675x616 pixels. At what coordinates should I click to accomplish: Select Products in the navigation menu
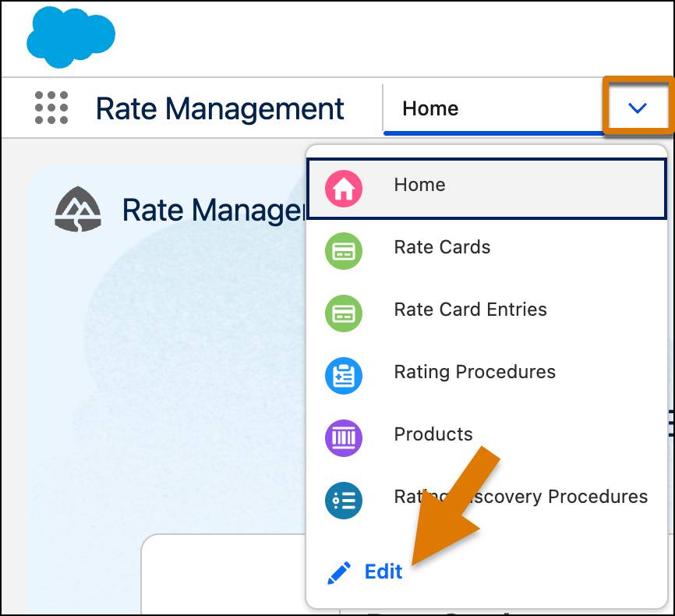pyautogui.click(x=487, y=438)
